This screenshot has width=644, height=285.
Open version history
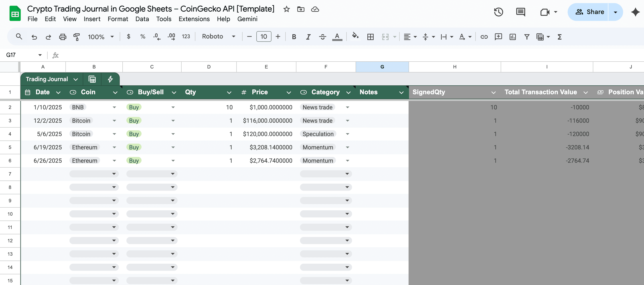(498, 12)
